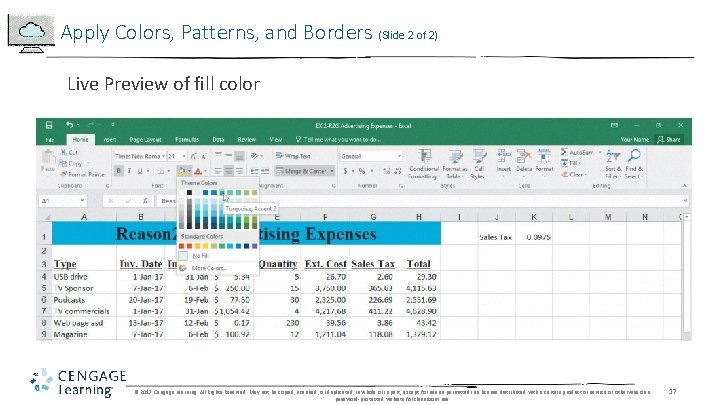Open the Borders dropdown arrow
720x405 pixels.
tap(169, 171)
